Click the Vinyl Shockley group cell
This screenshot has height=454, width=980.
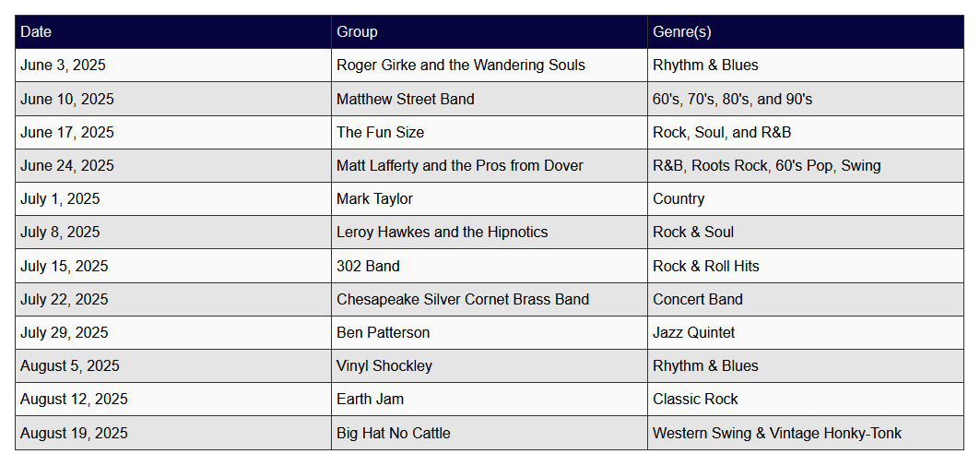point(384,365)
